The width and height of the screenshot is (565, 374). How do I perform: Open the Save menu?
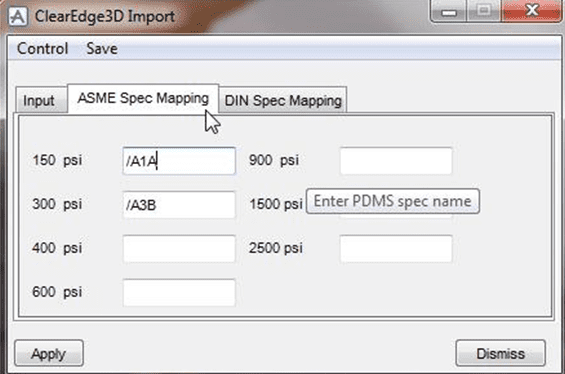click(x=102, y=49)
